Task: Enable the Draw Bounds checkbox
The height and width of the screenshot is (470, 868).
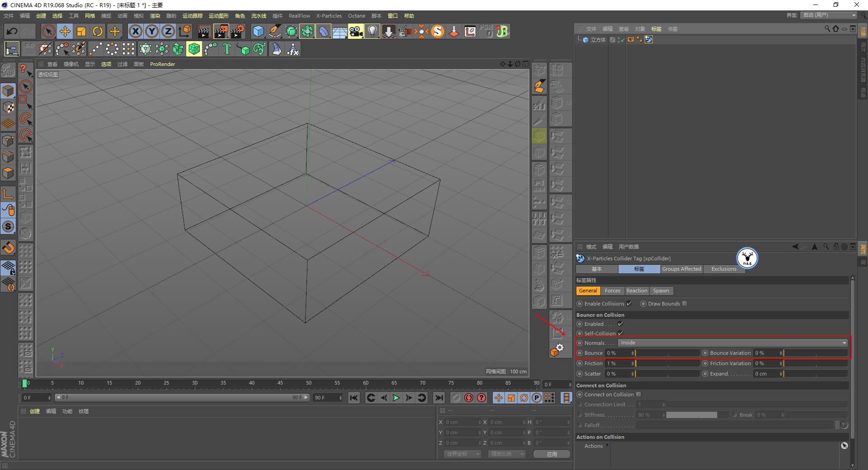Action: pos(684,303)
